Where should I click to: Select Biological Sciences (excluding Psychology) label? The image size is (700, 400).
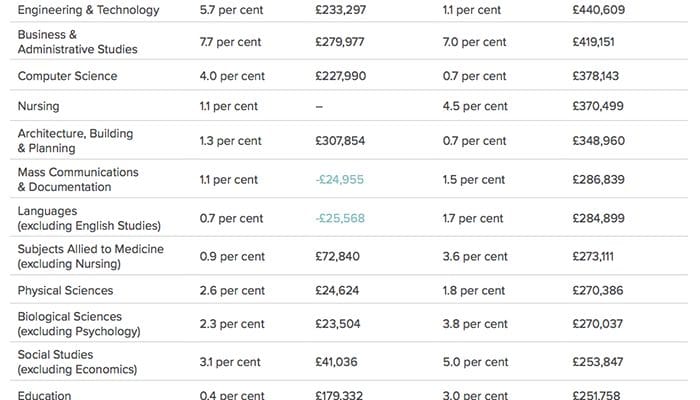79,324
